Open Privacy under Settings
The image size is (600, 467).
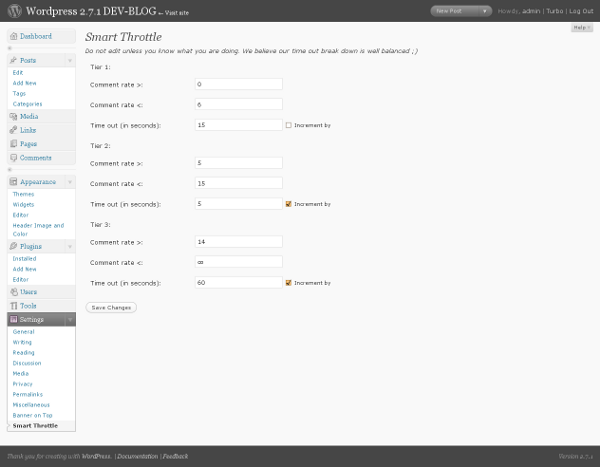tap(23, 384)
